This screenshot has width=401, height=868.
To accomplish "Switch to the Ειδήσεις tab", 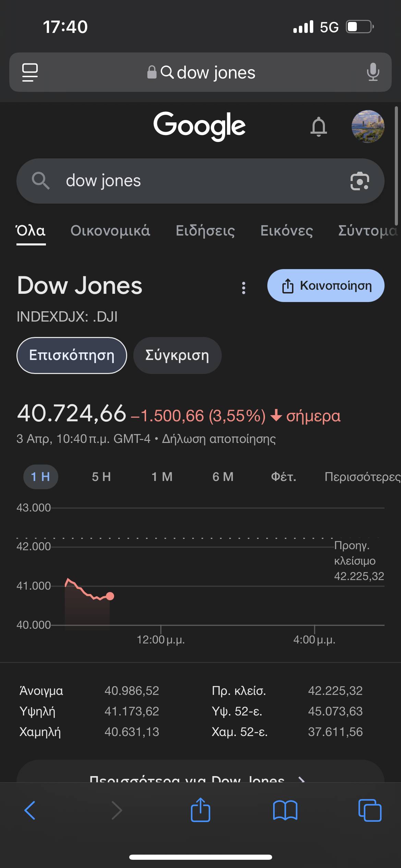I will tap(205, 231).
